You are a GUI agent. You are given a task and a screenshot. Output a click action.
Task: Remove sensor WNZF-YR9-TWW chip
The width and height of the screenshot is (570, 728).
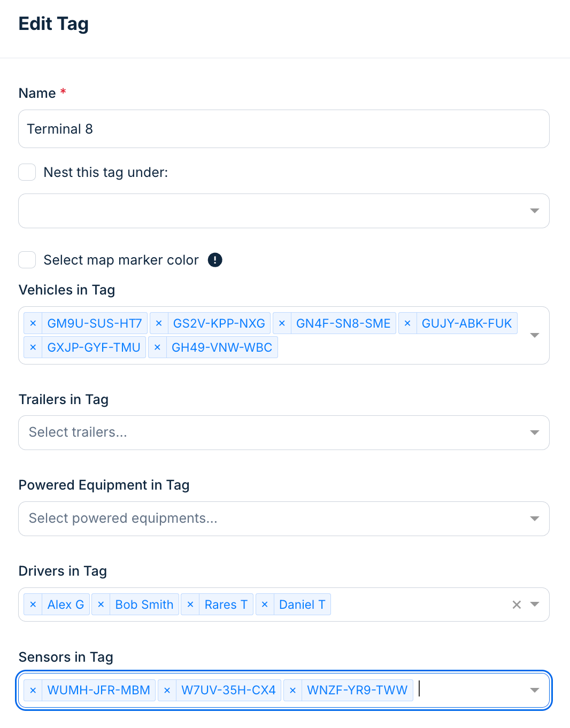coord(292,690)
